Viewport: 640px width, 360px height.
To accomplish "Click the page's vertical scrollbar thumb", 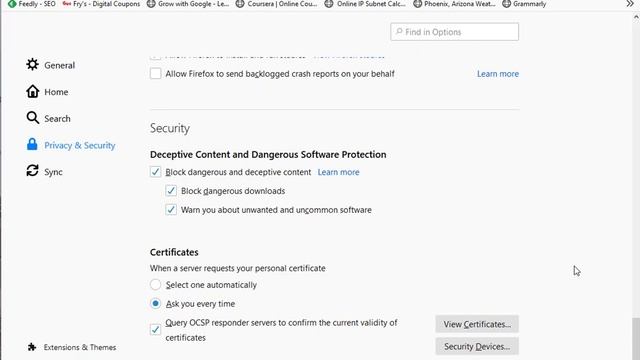I will pos(636,339).
